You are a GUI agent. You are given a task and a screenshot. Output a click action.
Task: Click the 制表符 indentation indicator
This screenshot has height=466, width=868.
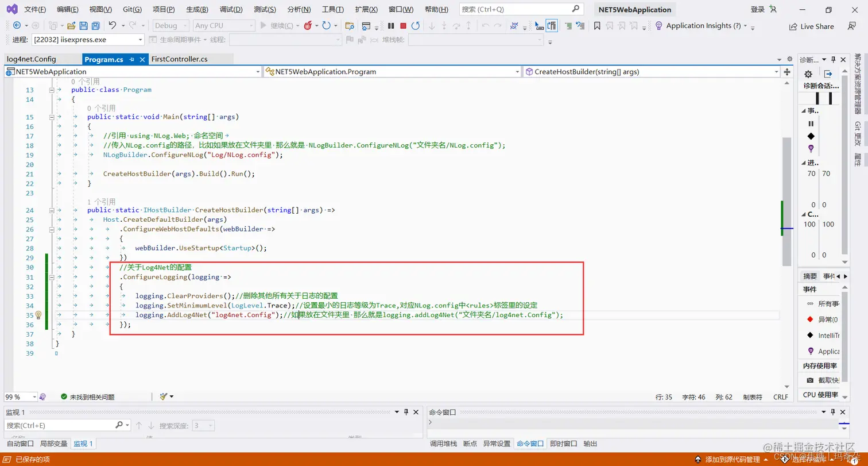tap(752, 397)
